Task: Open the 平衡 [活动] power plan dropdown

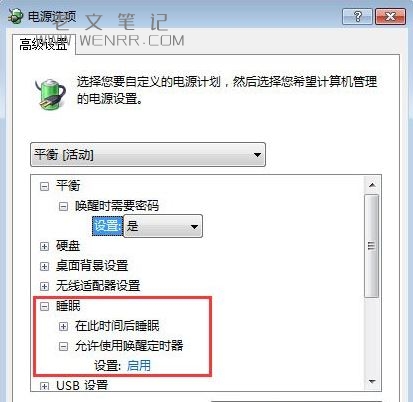Action: click(148, 155)
